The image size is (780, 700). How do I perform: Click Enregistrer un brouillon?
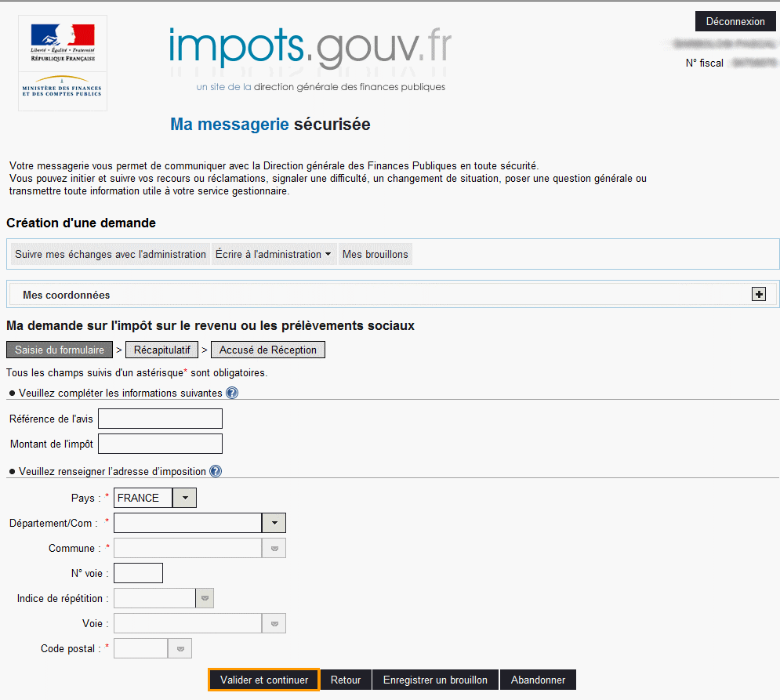click(x=435, y=680)
